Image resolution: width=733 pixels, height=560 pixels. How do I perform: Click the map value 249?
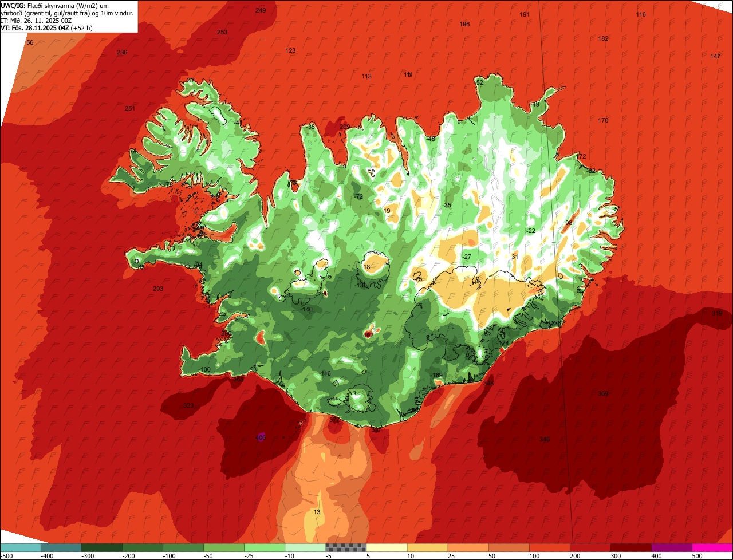pos(261,11)
